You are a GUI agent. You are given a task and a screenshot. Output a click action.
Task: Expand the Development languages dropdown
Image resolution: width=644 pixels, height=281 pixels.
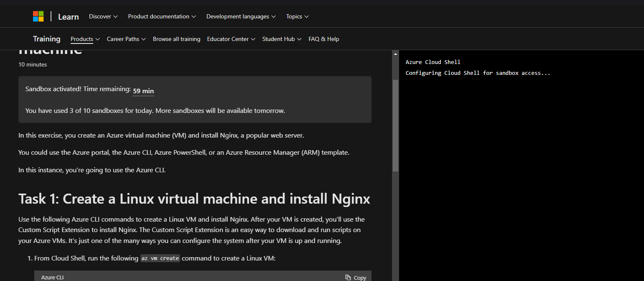(241, 16)
